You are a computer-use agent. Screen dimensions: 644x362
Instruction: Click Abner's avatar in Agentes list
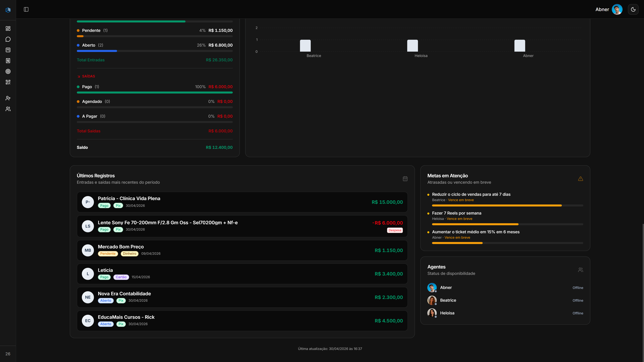(432, 288)
